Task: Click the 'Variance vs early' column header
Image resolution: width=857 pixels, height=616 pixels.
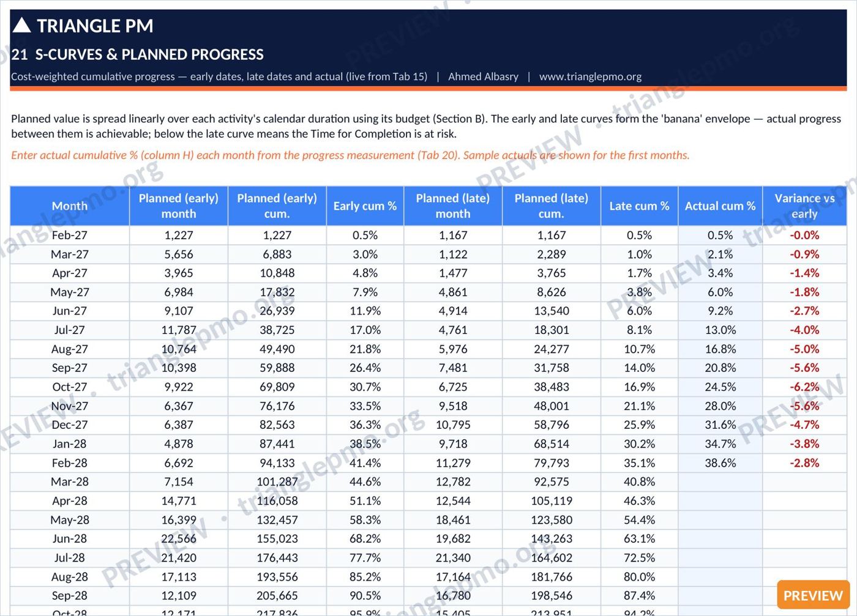Action: click(x=804, y=206)
